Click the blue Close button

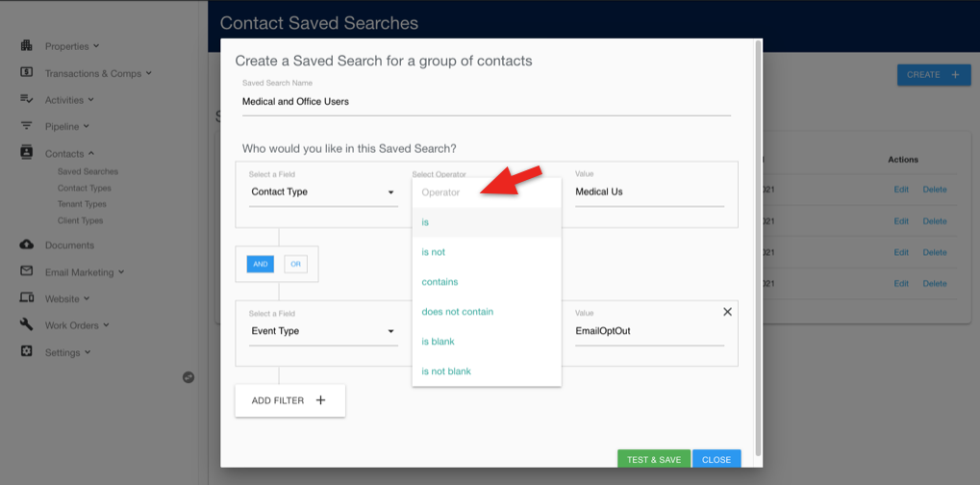point(716,459)
